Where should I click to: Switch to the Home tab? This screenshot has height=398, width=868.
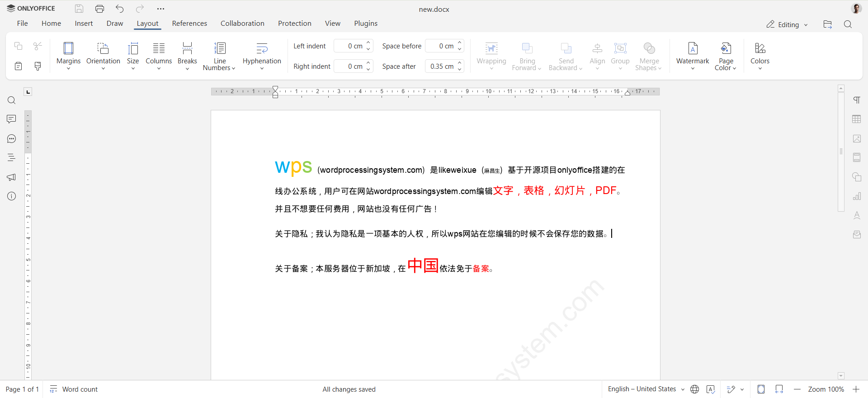point(51,24)
